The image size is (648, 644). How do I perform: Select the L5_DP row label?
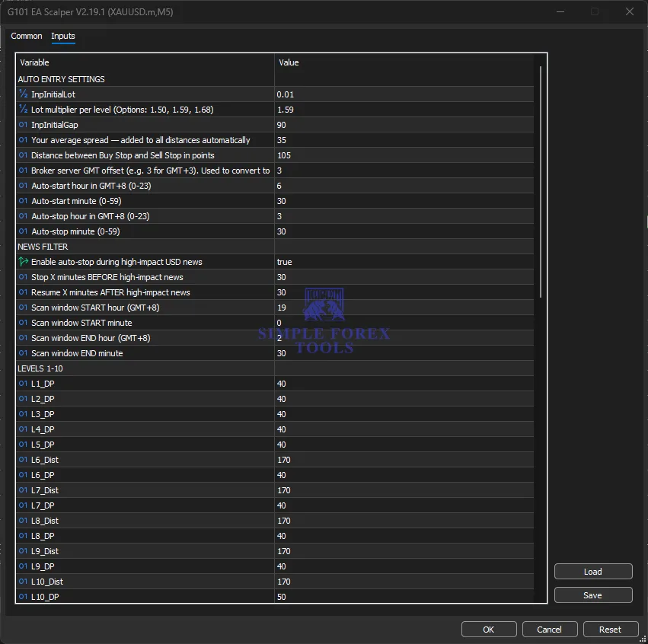[x=43, y=445]
